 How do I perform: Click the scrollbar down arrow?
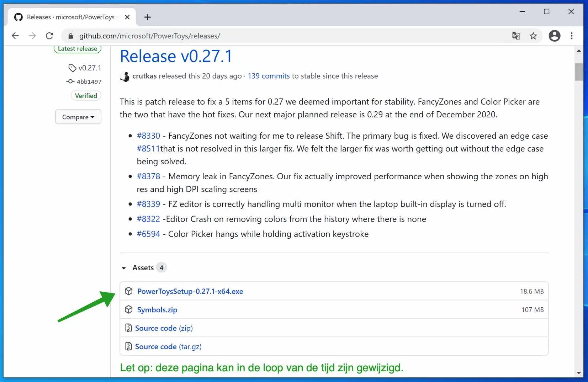click(x=579, y=373)
